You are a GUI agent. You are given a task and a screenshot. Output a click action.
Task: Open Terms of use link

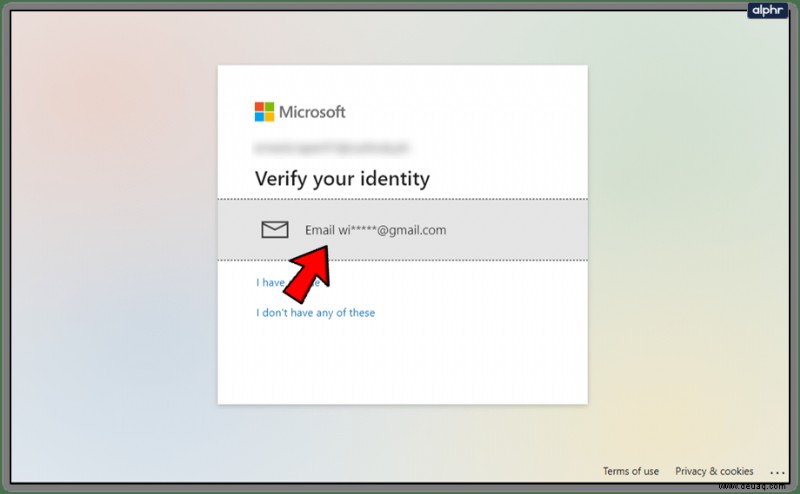click(631, 471)
